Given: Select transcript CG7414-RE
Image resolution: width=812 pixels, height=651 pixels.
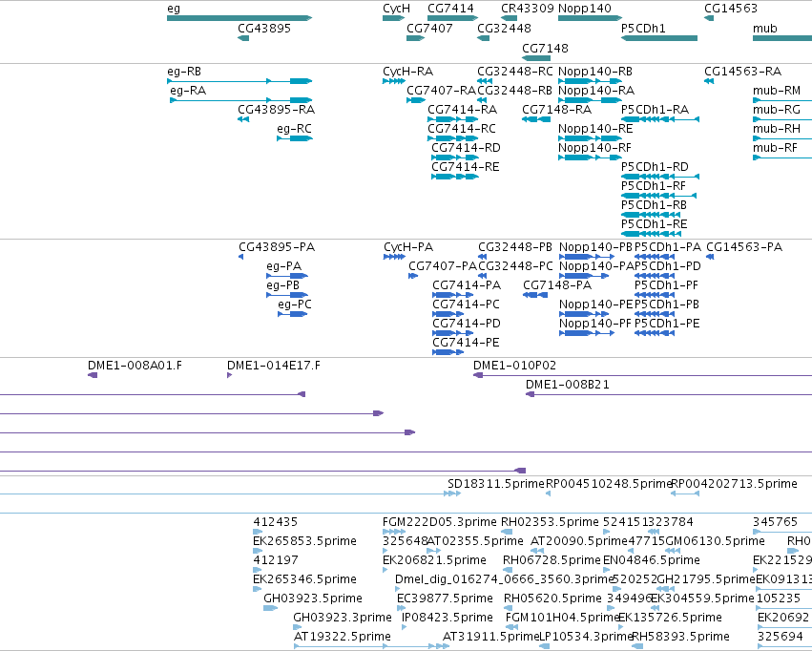Looking at the screenshot, I should 455,177.
